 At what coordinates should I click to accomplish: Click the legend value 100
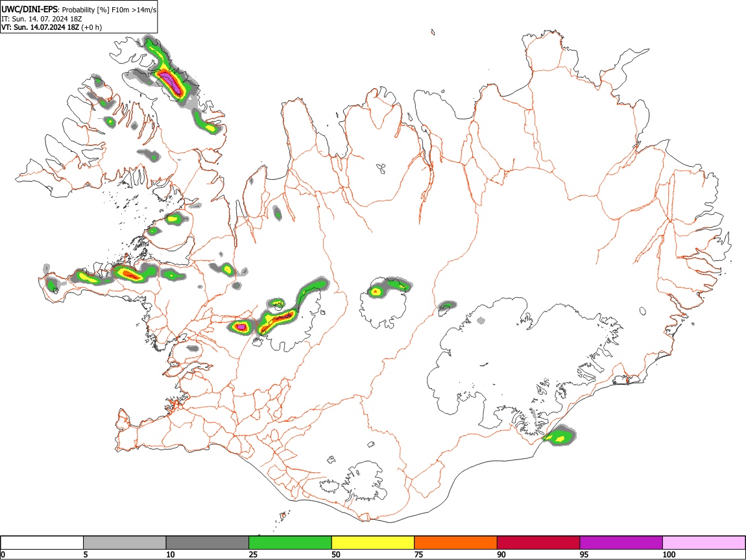pos(669,554)
